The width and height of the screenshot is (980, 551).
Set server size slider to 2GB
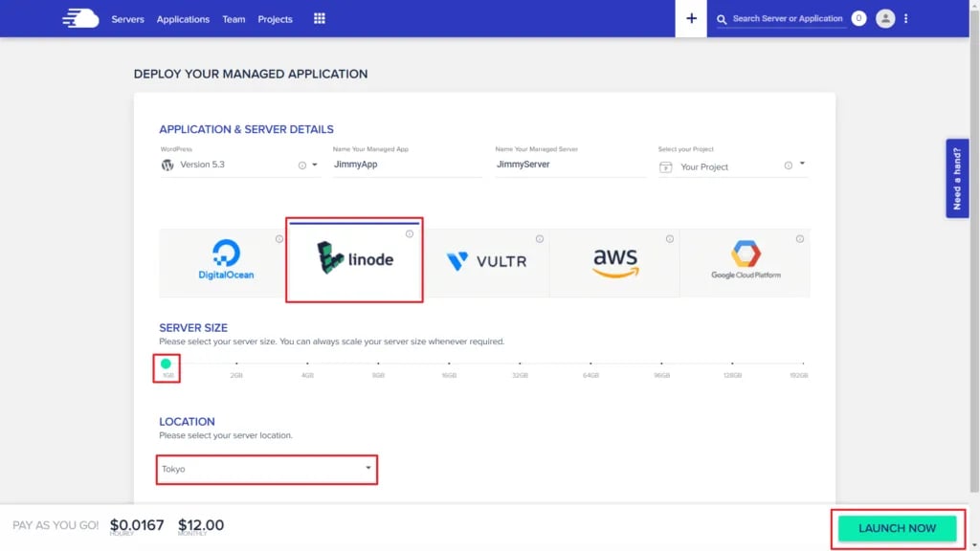pyautogui.click(x=236, y=364)
